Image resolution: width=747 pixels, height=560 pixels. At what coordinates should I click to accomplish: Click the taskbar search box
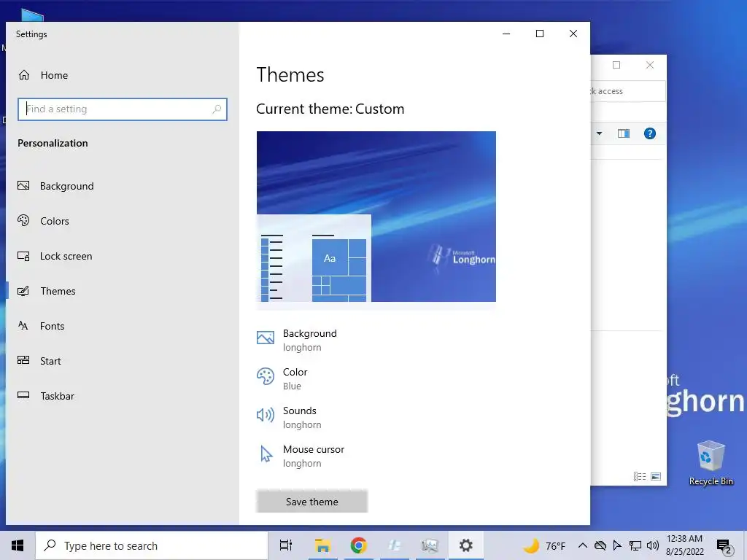tap(152, 545)
